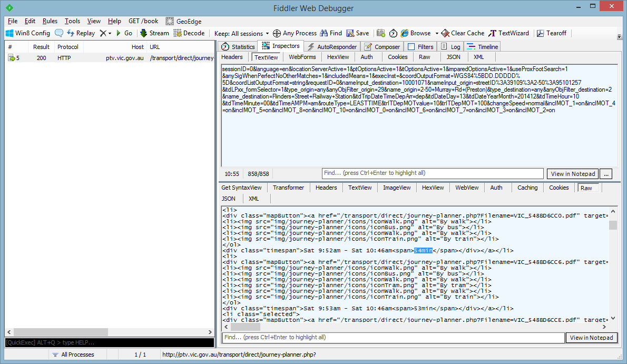Select request Headers inspector tab

coord(232,57)
